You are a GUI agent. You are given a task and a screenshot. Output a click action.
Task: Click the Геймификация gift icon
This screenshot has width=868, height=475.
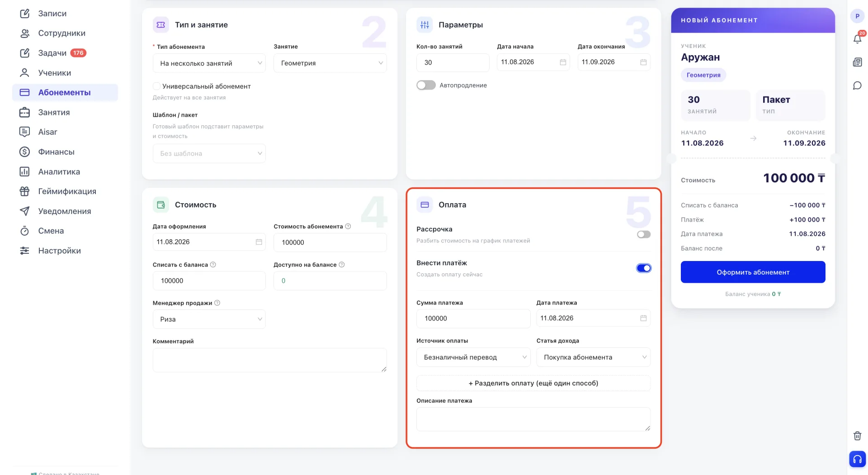pyautogui.click(x=24, y=191)
